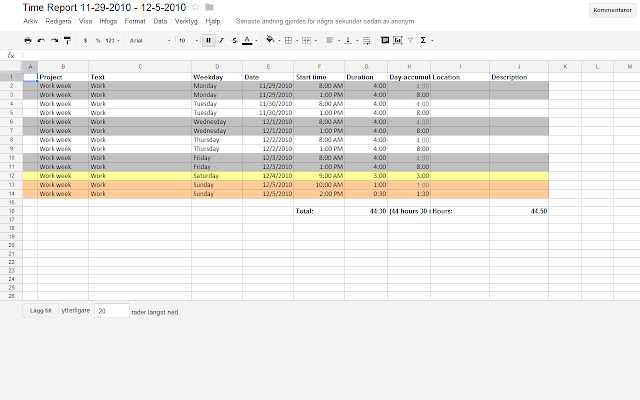The width and height of the screenshot is (640, 400).
Task: Click the Lägg till button
Action: [40, 311]
